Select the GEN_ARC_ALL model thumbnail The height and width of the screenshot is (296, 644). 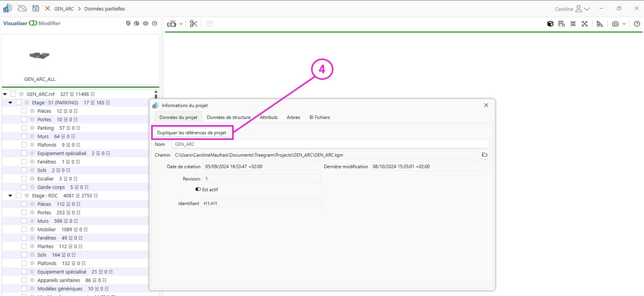[x=40, y=56]
